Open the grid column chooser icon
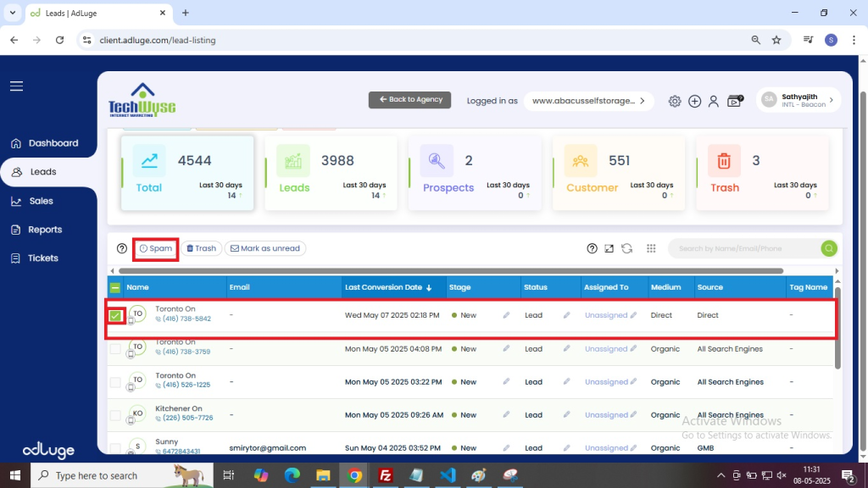This screenshot has width=868, height=488. 651,248
